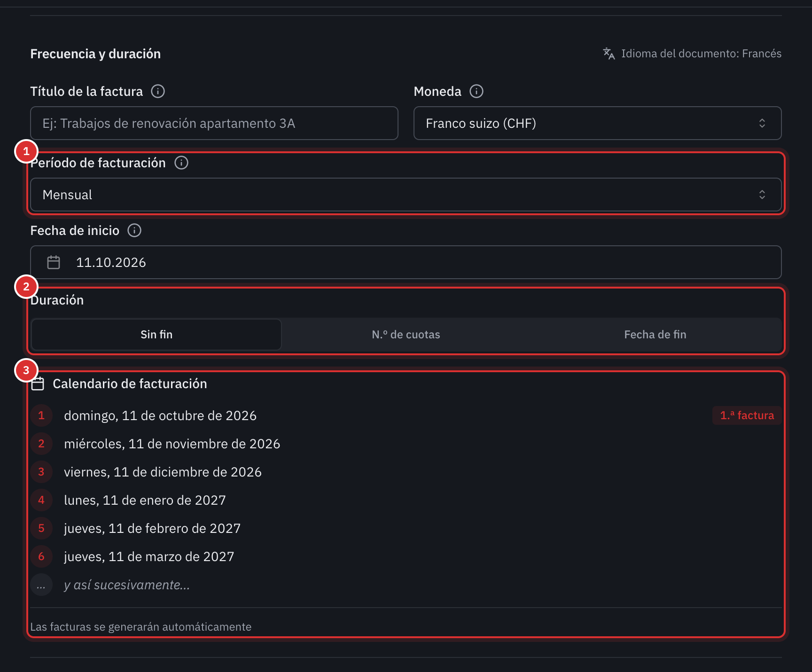The width and height of the screenshot is (812, 672).
Task: Click 'Las facturas se generarán automáticamente' note
Action: click(x=141, y=627)
